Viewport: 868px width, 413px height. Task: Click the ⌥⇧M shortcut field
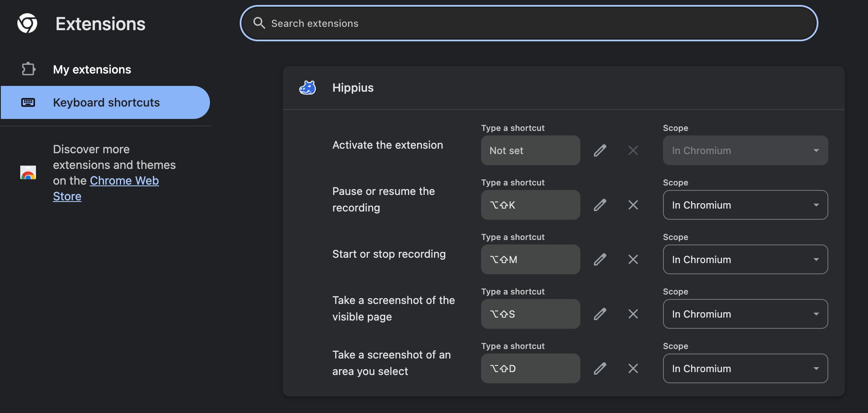click(x=531, y=259)
